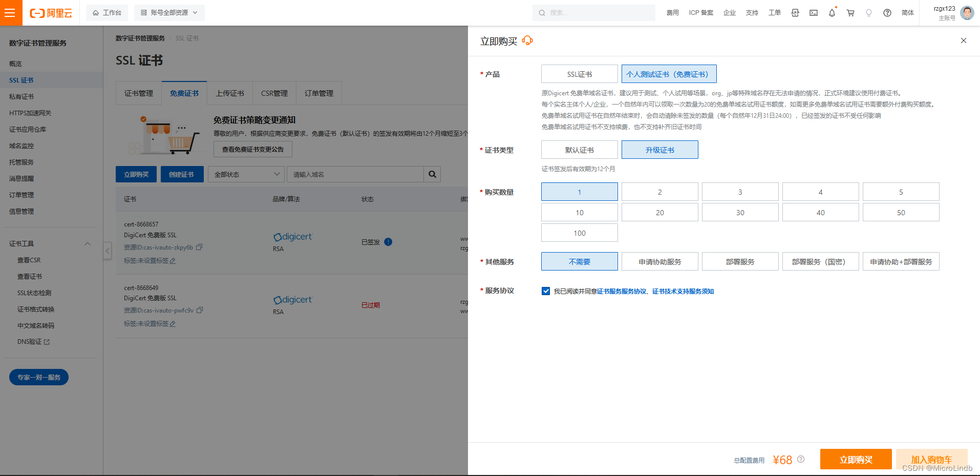Switch to 上传证书 tab

click(230, 93)
